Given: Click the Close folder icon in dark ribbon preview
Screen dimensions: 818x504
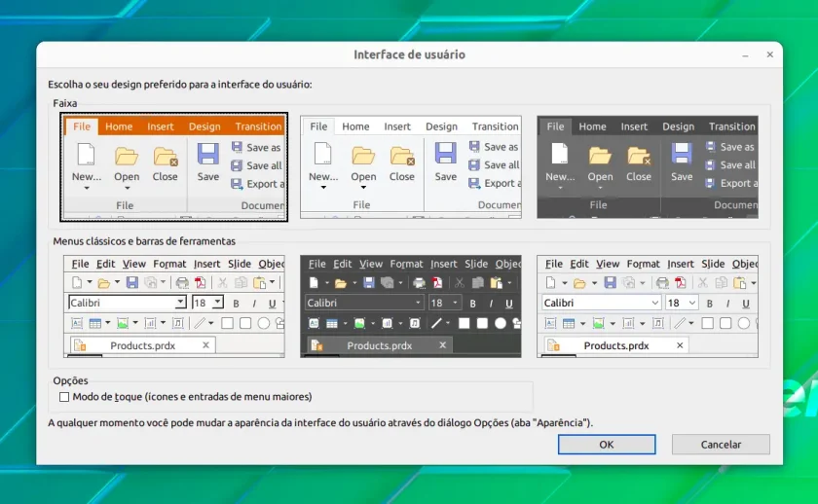Looking at the screenshot, I should pos(639,156).
